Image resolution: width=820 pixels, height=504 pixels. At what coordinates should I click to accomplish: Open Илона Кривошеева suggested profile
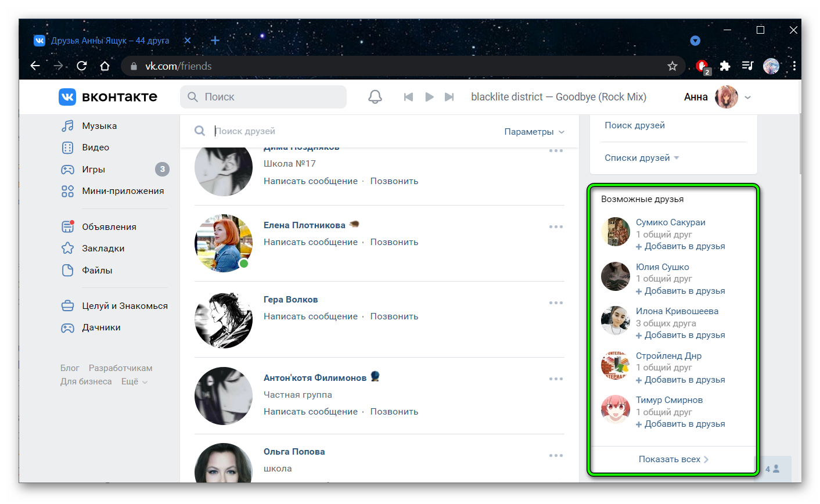click(677, 311)
